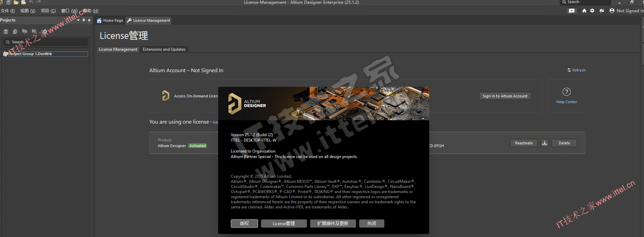Open the 项目 (C) menu
Image resolution: width=644 pixels, height=237 pixels.
(x=48, y=11)
